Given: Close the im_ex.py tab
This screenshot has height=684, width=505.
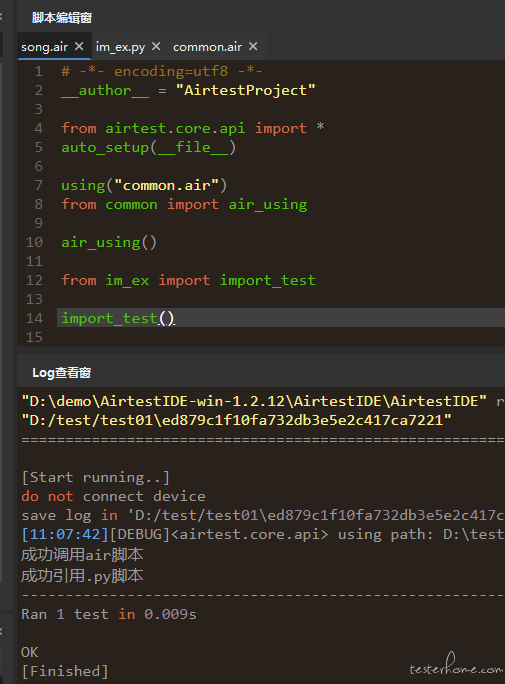Looking at the screenshot, I should pyautogui.click(x=156, y=46).
